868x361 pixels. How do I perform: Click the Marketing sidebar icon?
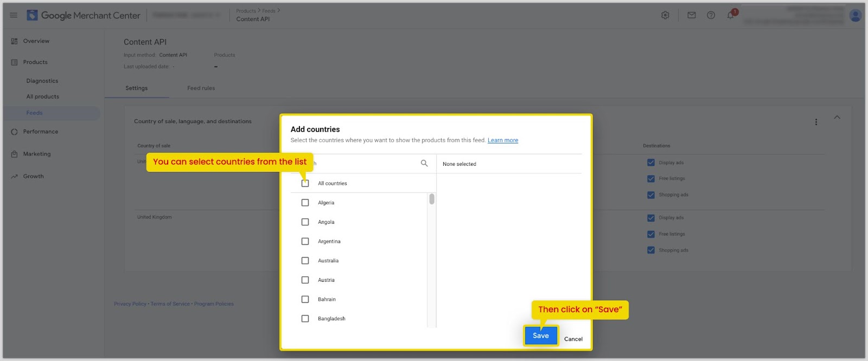coord(14,154)
